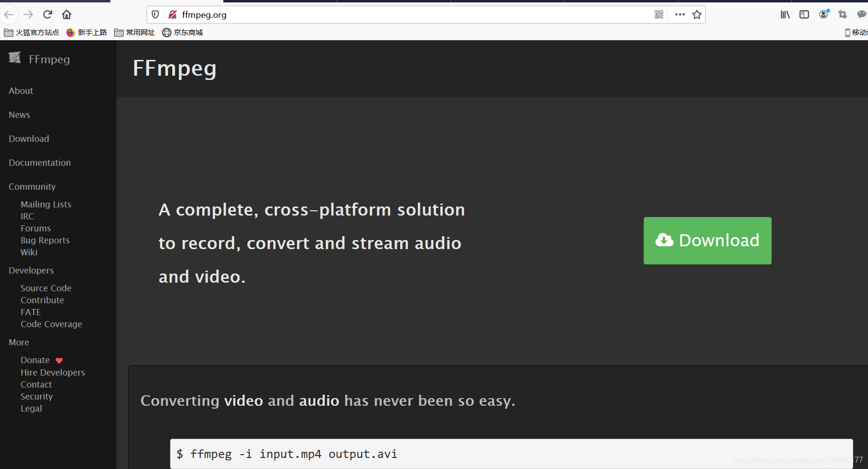Open the 常用网址 bookmark folder
868x469 pixels.
135,33
